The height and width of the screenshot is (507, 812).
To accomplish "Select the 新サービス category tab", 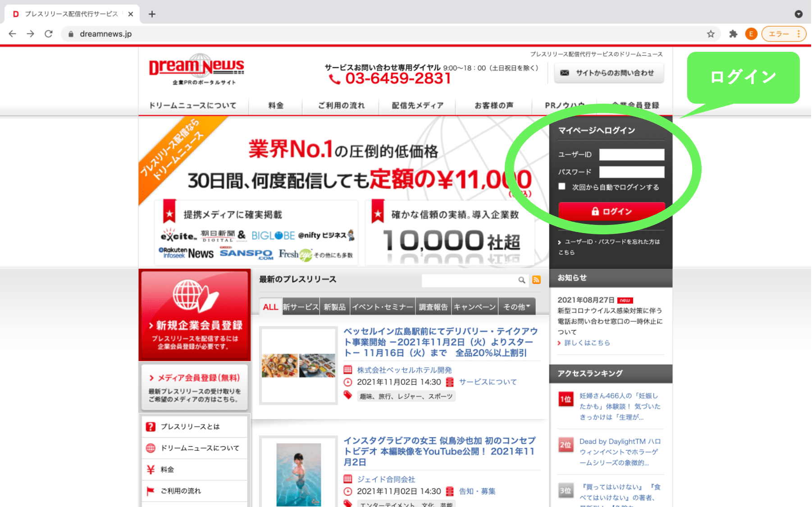I will tap(301, 307).
